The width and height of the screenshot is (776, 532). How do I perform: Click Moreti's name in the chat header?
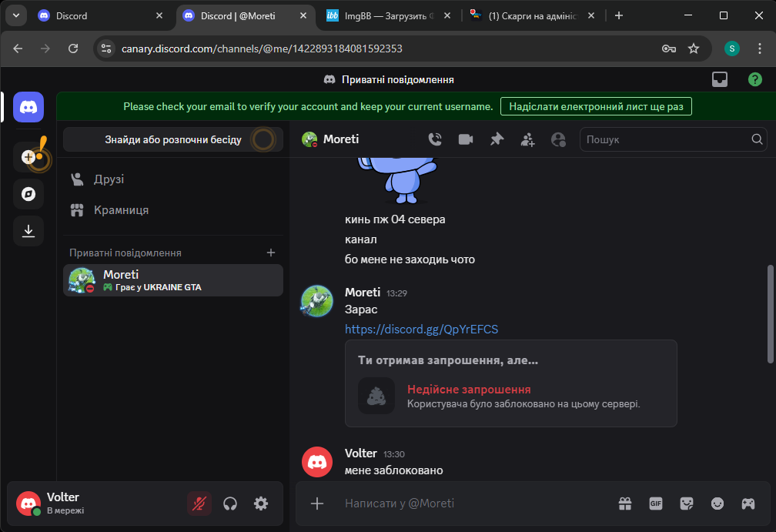coord(340,139)
